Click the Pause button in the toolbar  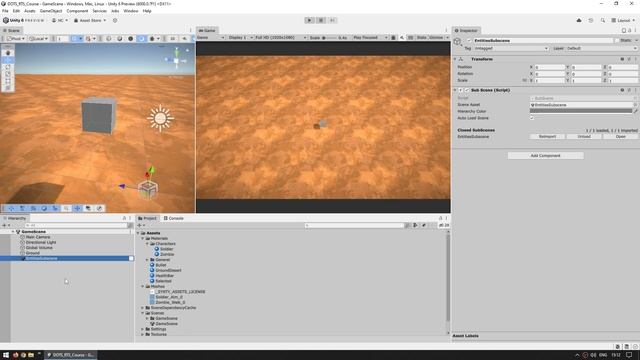click(321, 20)
